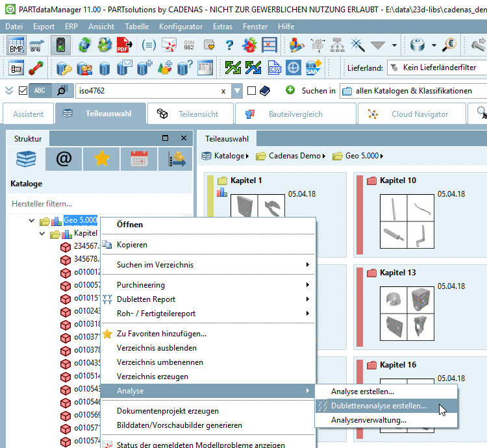Screen dimensions: 487x448
Task: Toggle the checkbox beside the blue book icon
Action: (x=251, y=91)
